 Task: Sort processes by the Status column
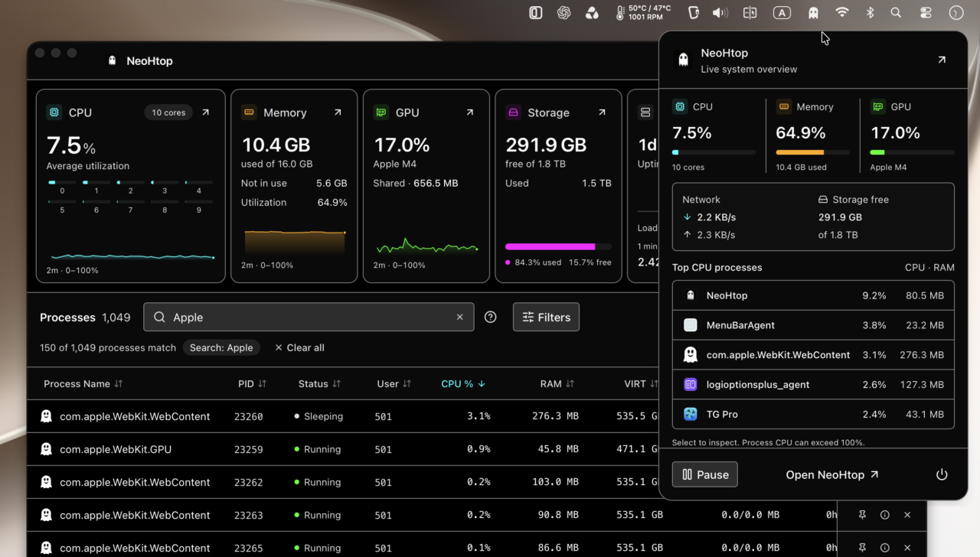[319, 383]
